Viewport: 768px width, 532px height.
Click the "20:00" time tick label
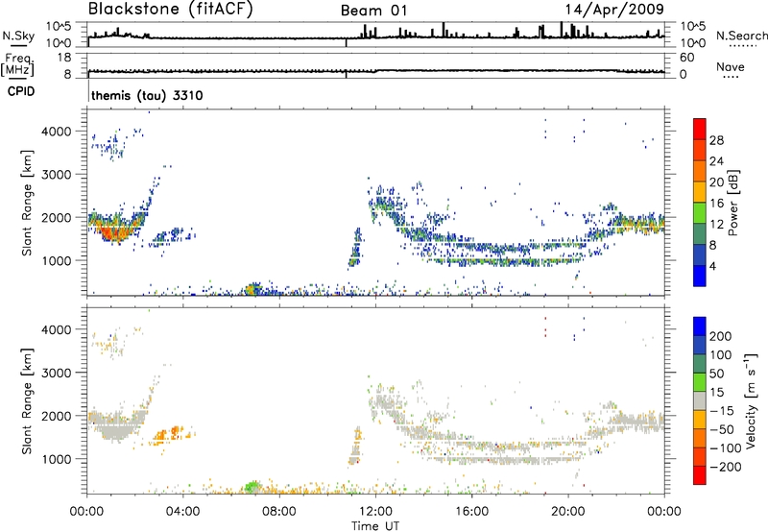pos(568,512)
